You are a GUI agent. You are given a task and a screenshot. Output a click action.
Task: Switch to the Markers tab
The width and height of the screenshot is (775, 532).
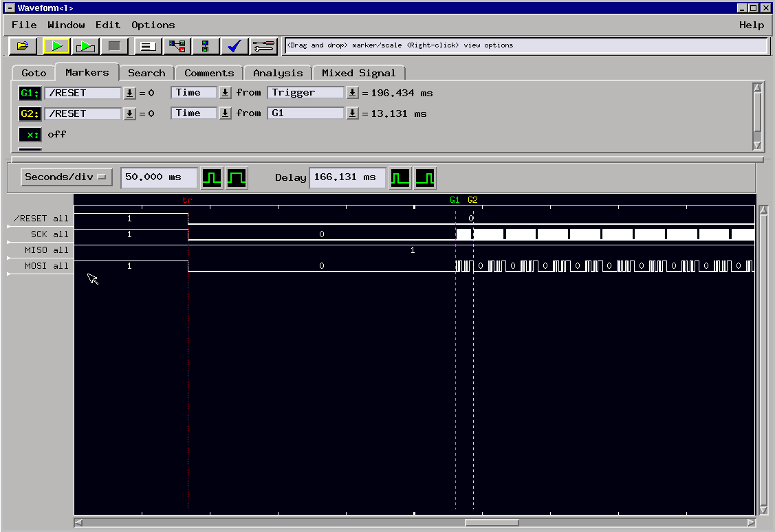(x=87, y=72)
